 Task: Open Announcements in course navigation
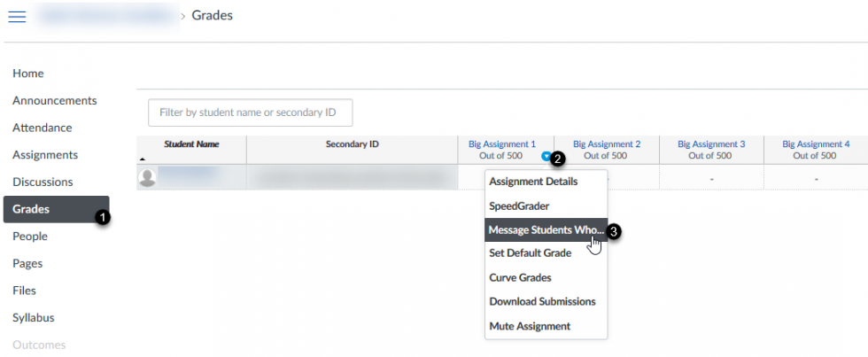pyautogui.click(x=55, y=100)
